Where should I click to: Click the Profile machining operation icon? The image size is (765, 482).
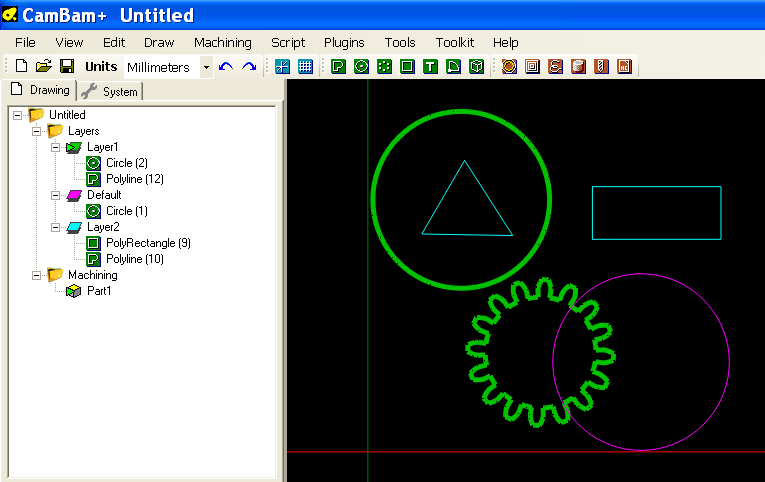click(510, 67)
